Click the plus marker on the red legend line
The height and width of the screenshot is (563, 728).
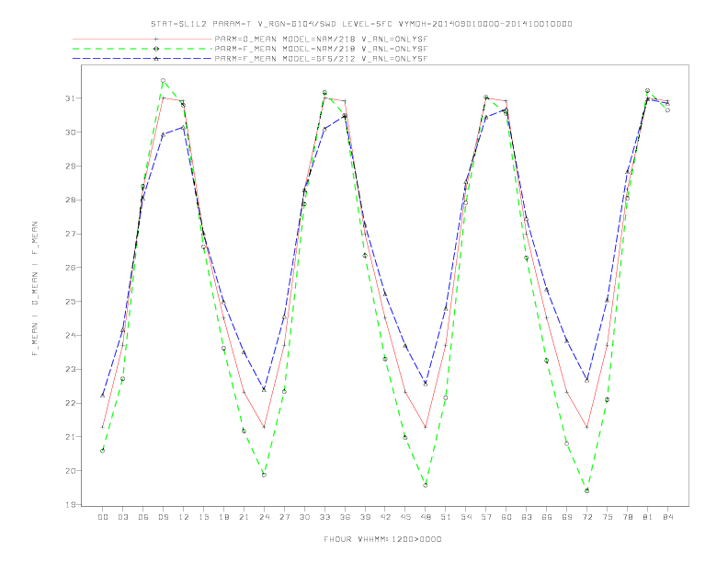pos(156,39)
